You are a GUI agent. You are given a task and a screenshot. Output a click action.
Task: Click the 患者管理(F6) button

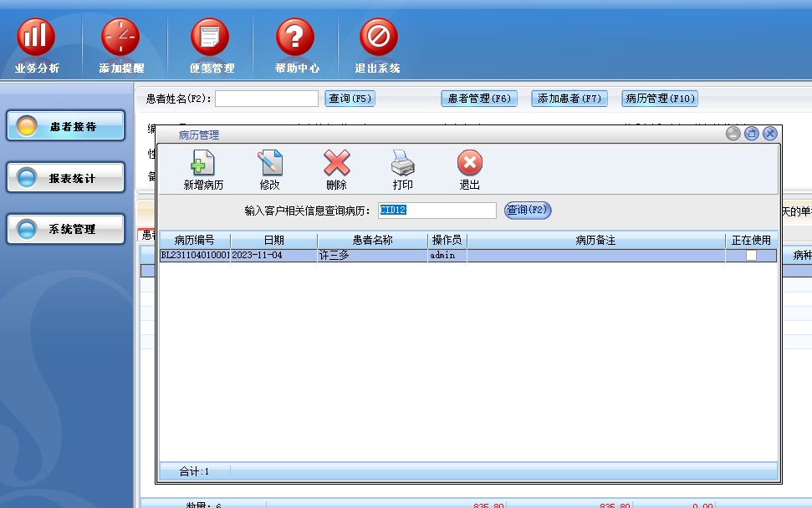(x=479, y=99)
